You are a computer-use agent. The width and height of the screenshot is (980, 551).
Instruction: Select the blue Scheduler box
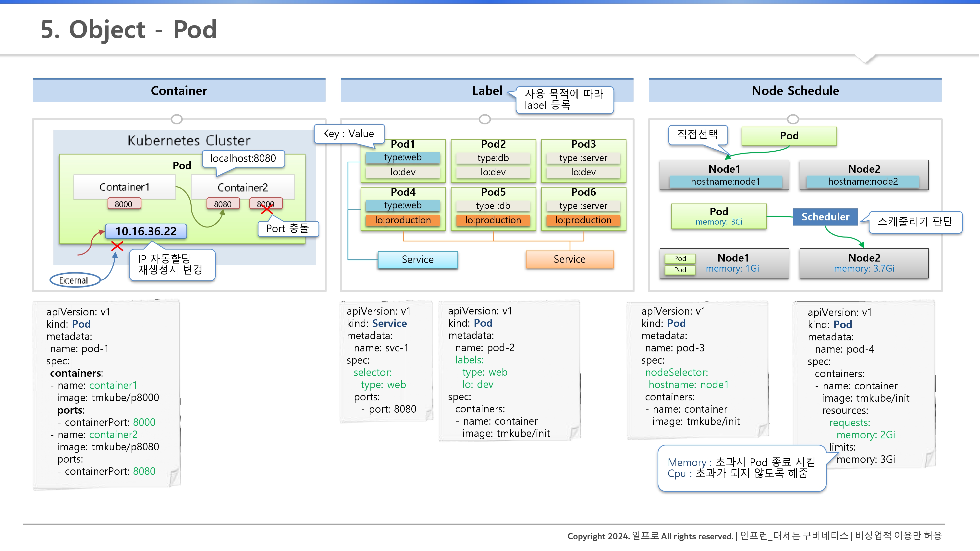click(825, 217)
